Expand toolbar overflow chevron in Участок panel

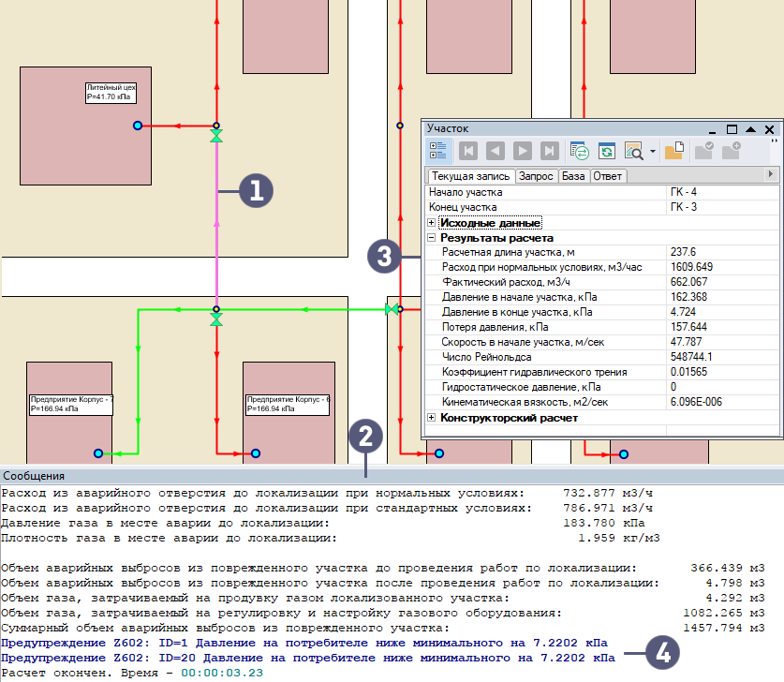pos(775,141)
